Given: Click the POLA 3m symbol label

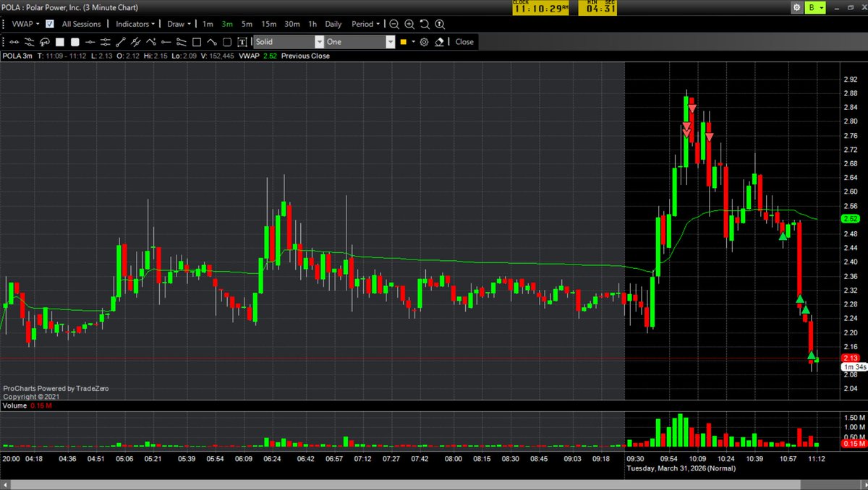Looking at the screenshot, I should [x=18, y=56].
